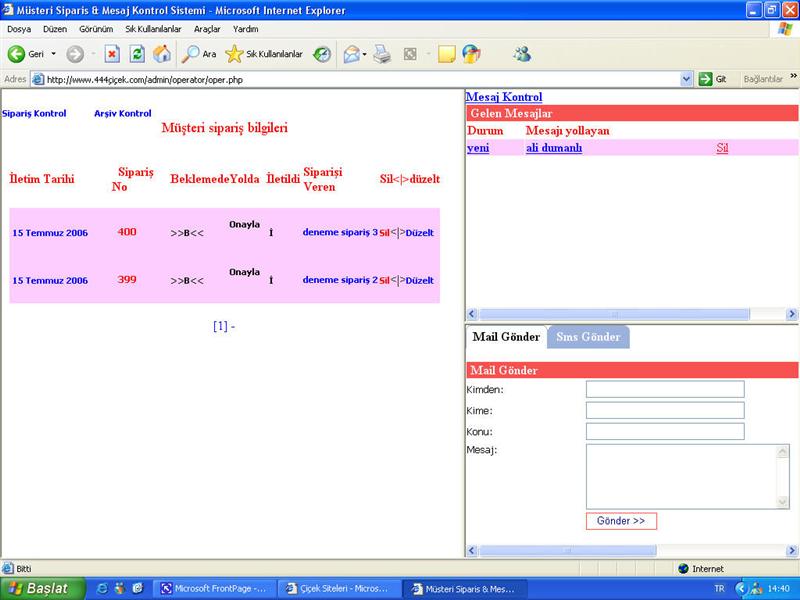
Task: Open deneme sipariş 2 customer link
Action: pos(340,280)
